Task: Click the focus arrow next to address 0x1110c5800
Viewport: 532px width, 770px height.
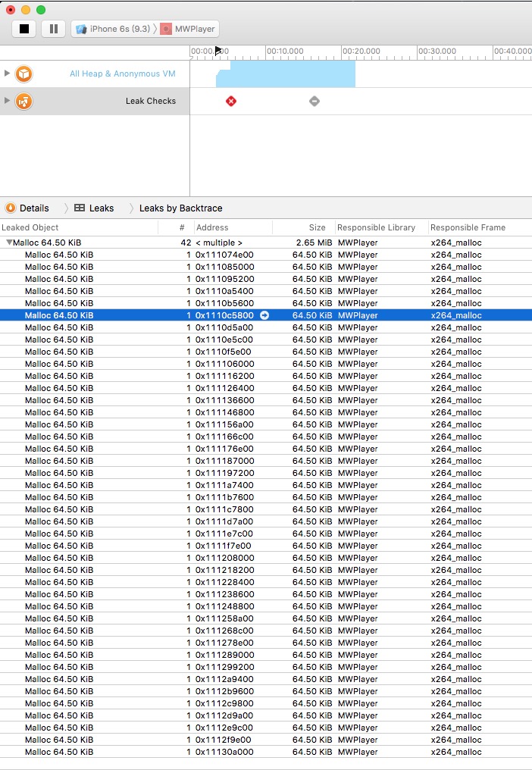Action: (x=264, y=315)
